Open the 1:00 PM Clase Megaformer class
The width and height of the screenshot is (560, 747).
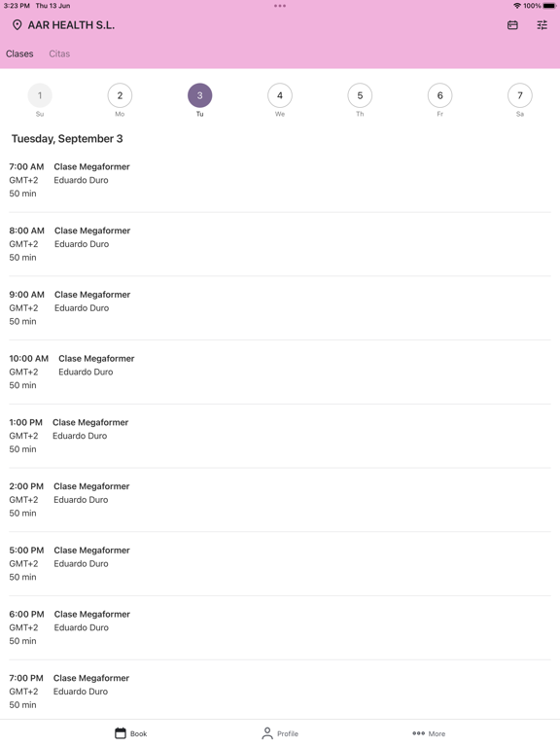tap(280, 436)
